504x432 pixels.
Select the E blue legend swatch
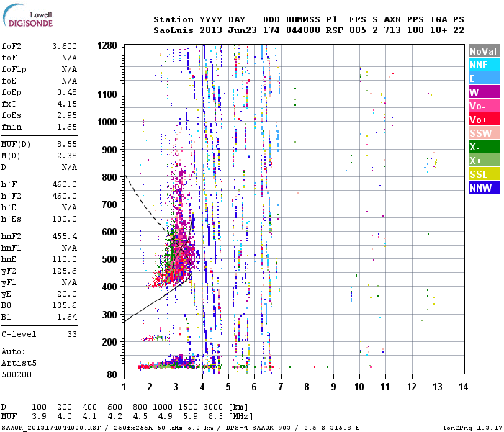(484, 78)
